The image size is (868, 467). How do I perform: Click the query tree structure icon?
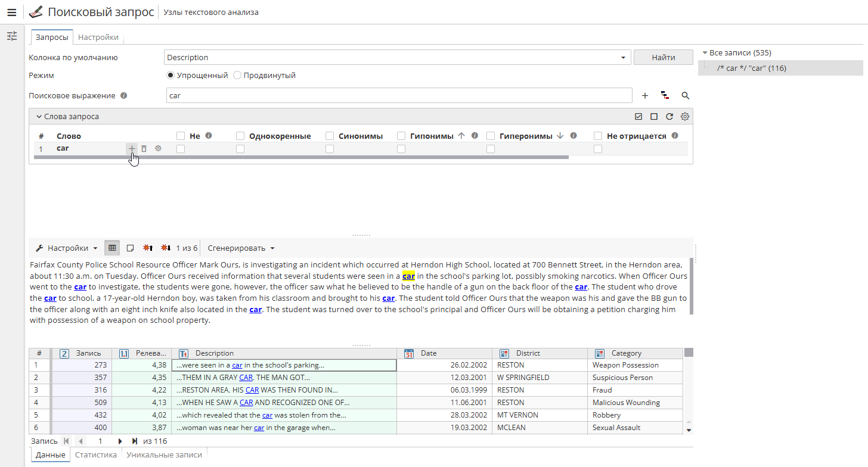coord(665,95)
